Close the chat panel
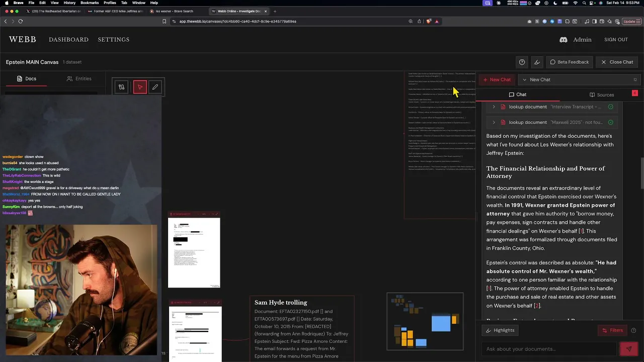The width and height of the screenshot is (644, 362). tap(617, 62)
